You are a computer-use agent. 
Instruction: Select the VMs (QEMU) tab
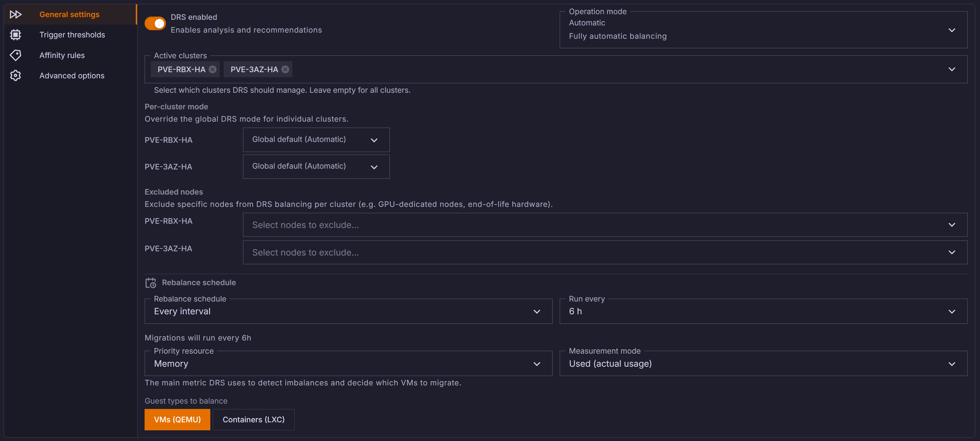coord(177,419)
